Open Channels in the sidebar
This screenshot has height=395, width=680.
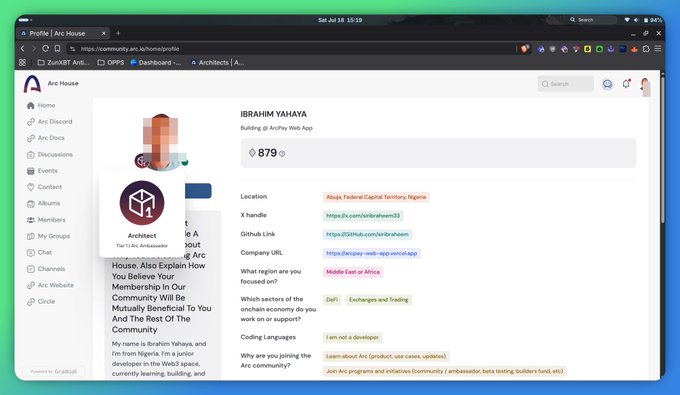(46, 269)
